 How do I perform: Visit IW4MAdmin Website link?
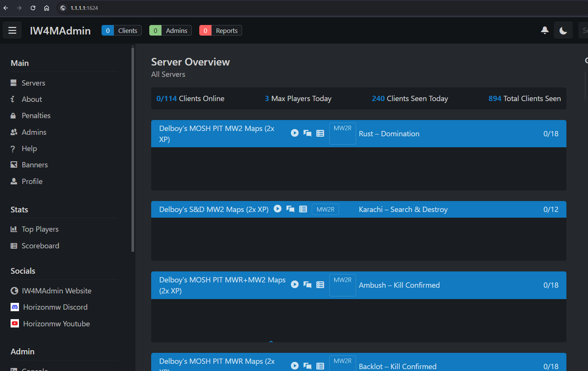(x=56, y=291)
